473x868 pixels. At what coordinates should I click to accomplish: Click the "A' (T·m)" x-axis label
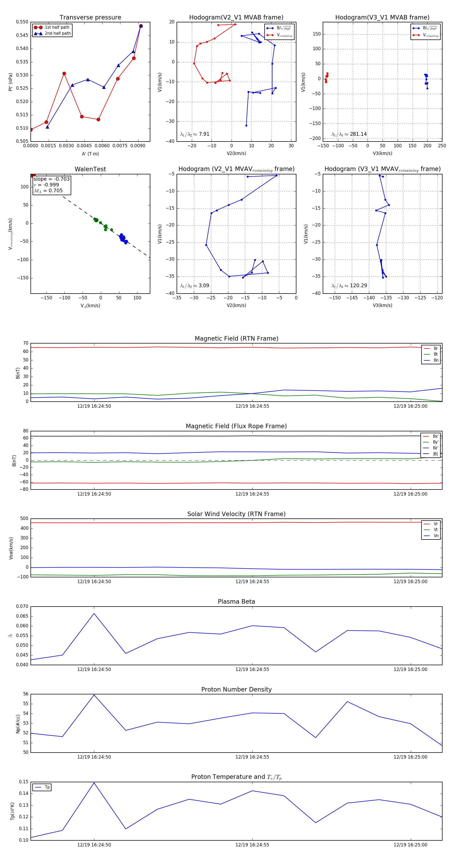(90, 154)
